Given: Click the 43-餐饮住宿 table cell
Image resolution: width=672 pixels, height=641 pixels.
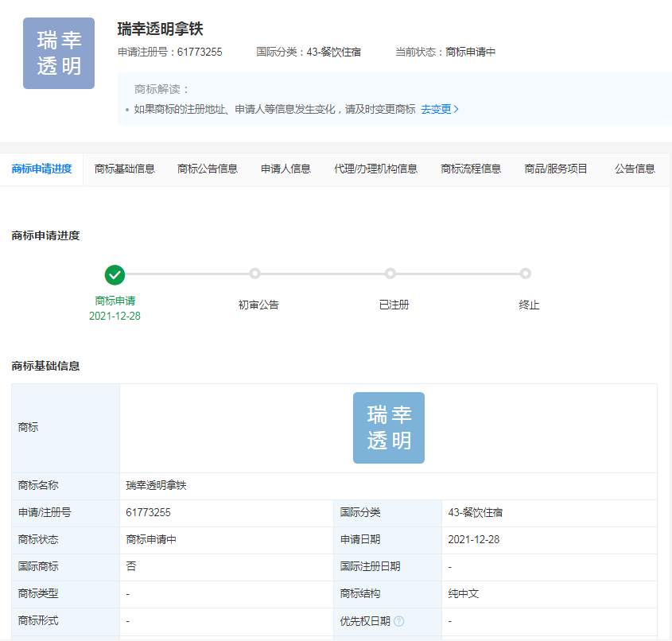Looking at the screenshot, I should 550,512.
